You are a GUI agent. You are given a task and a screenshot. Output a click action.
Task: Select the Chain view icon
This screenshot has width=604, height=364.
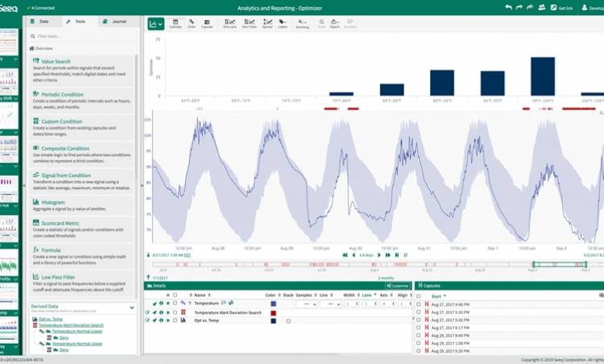click(x=192, y=23)
